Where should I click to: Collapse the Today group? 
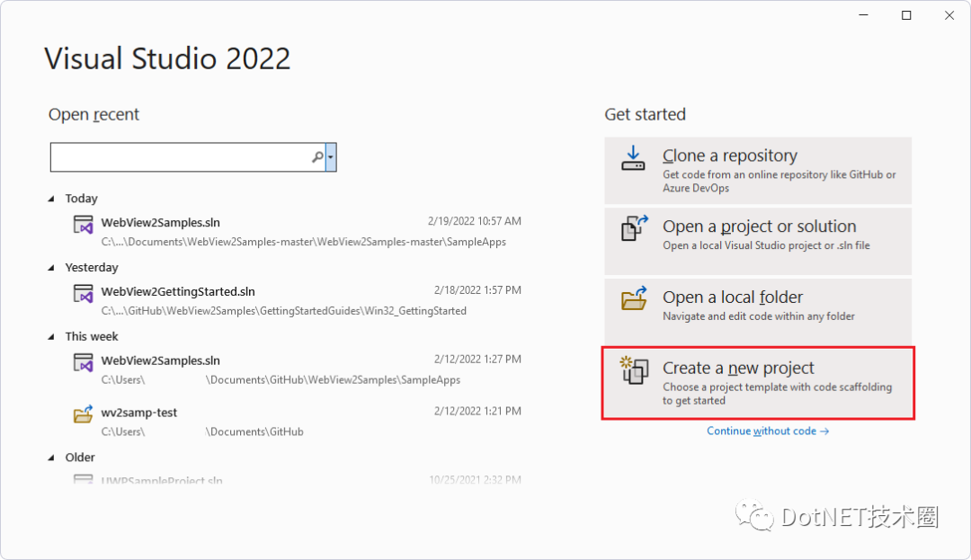[51, 198]
